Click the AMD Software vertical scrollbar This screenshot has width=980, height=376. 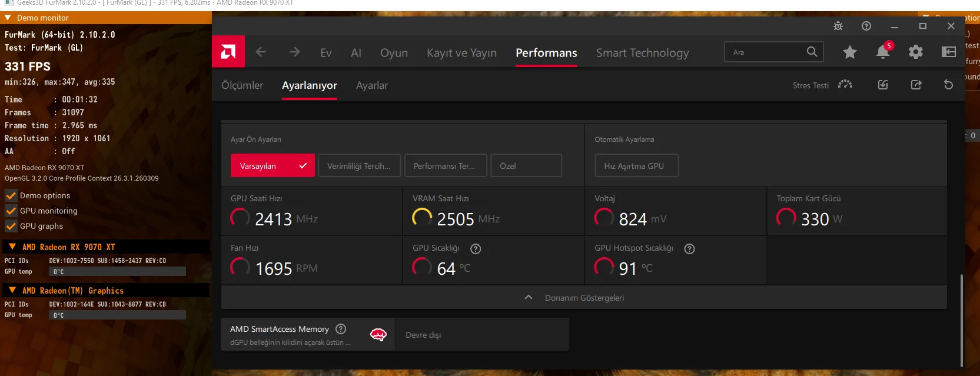pyautogui.click(x=962, y=320)
